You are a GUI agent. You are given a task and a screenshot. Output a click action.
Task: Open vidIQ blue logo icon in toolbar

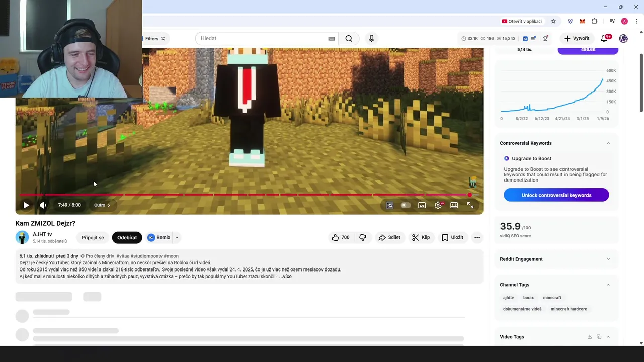[x=525, y=39]
